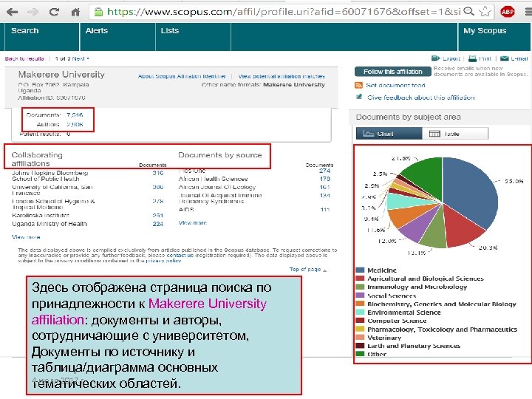532x399 pixels.
Task: Click the Immunology and Microbiology legend label
Action: coord(417,287)
